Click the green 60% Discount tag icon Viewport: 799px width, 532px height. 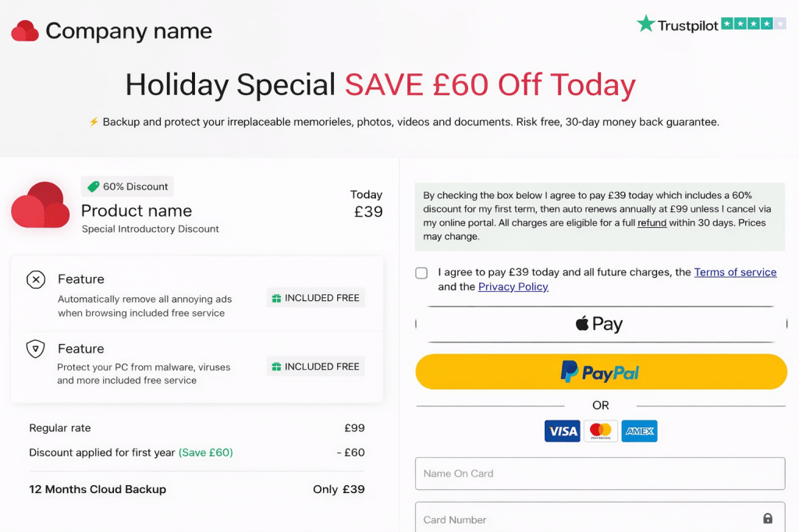click(x=94, y=186)
